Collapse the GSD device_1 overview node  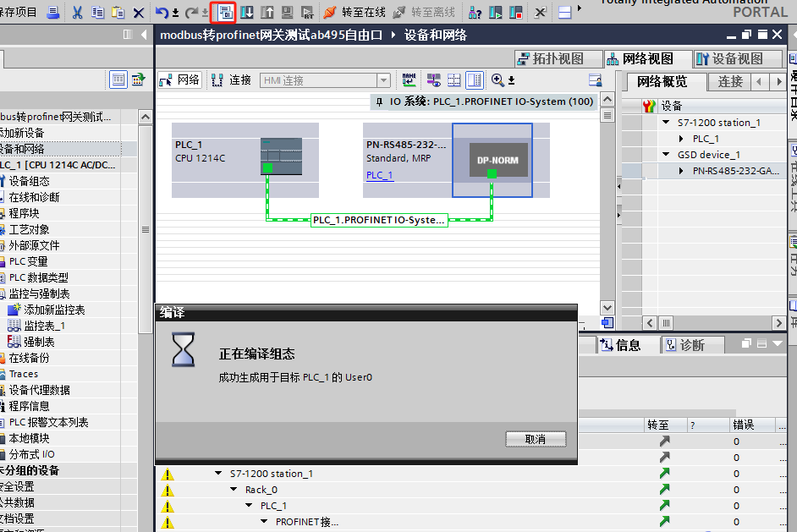tap(666, 155)
